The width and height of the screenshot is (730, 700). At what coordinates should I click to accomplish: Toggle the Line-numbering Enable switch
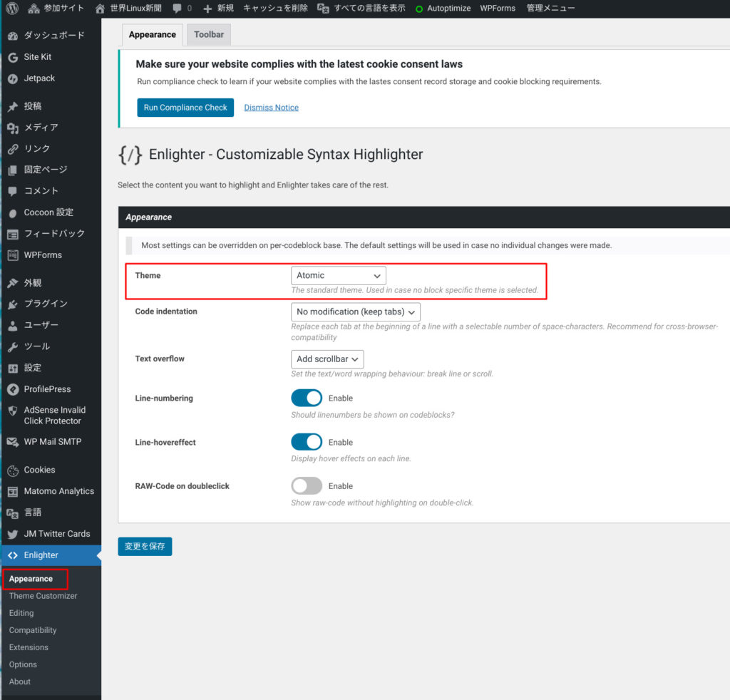tap(307, 398)
